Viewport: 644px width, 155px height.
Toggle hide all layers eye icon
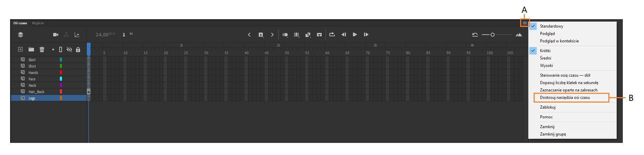pyautogui.click(x=69, y=49)
